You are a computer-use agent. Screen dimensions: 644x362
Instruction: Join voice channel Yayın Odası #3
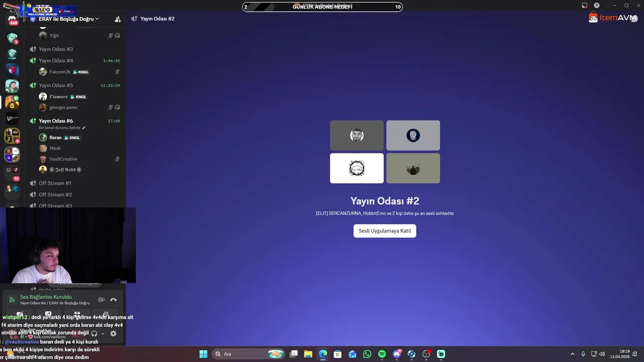[x=56, y=49]
